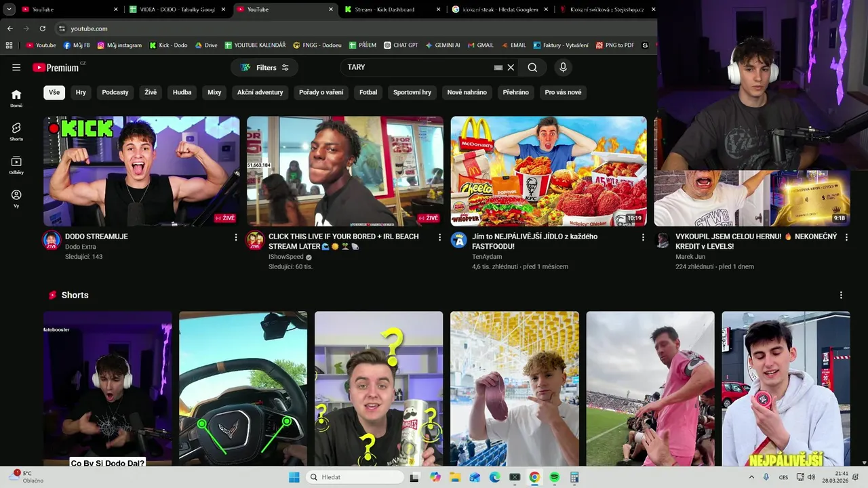Select the Vše filter chip
This screenshot has height=488, width=868.
pyautogui.click(x=54, y=92)
